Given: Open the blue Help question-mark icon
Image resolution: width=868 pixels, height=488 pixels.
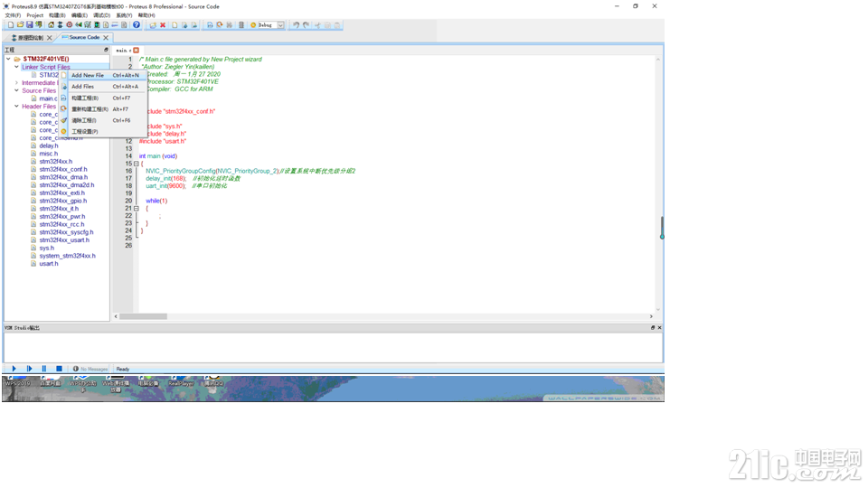Looking at the screenshot, I should 137,25.
